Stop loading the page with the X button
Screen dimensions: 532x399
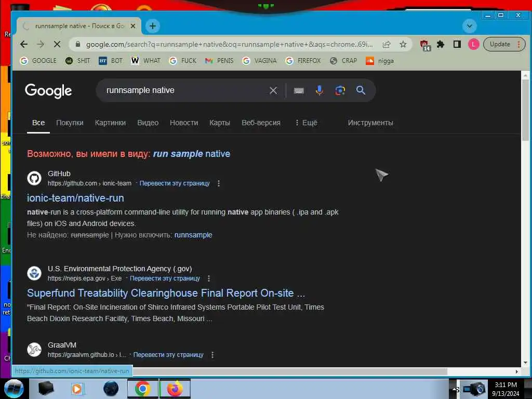pos(57,44)
